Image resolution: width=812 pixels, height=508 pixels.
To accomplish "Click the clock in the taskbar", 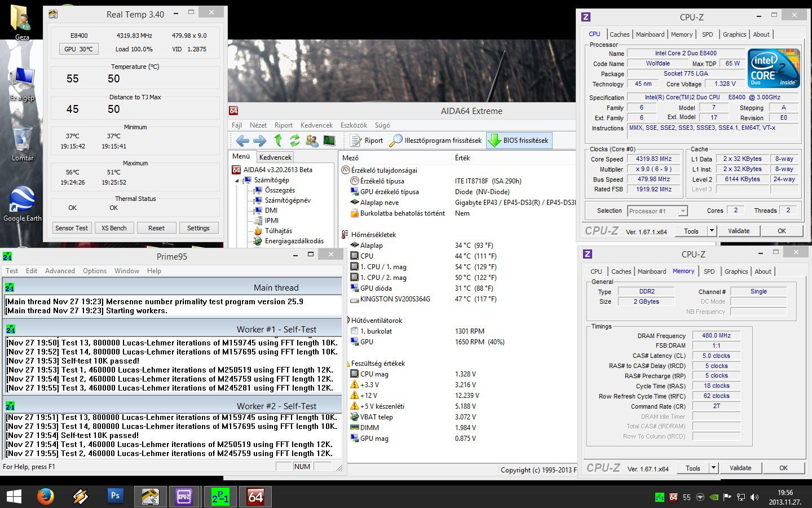I will (x=784, y=497).
